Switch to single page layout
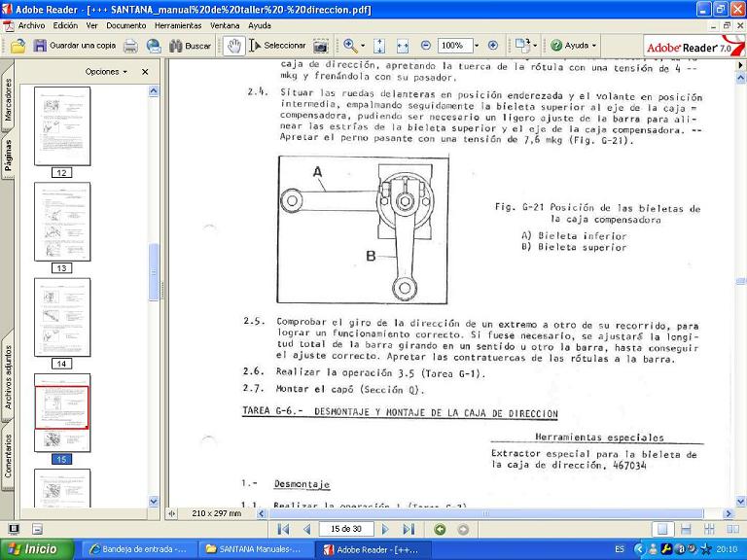Screen dimensions: 747x560 pos(661,529)
